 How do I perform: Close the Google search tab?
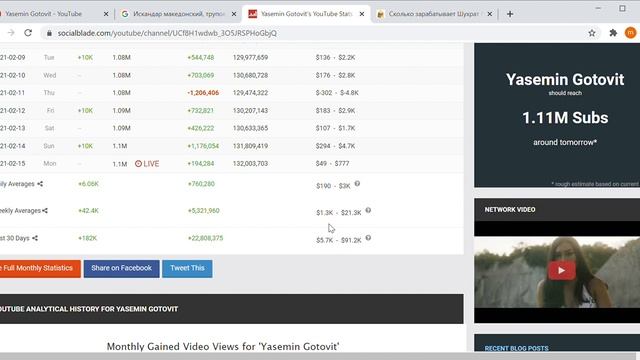tap(234, 14)
